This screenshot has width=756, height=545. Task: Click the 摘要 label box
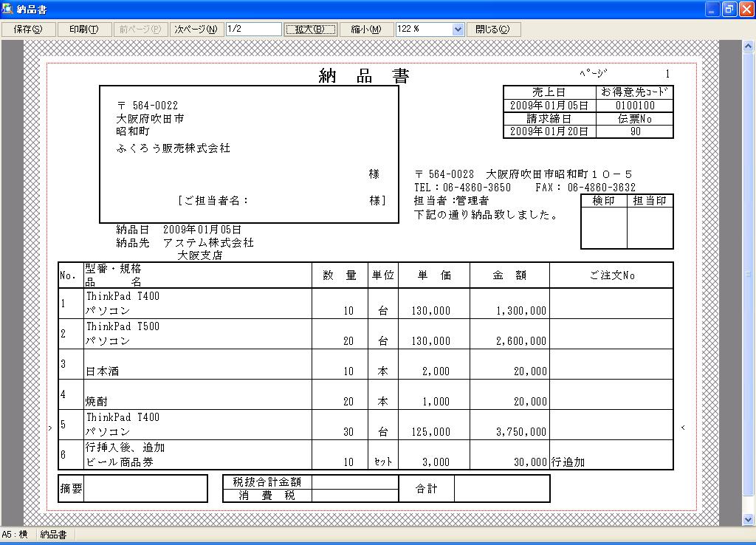pyautogui.click(x=71, y=489)
